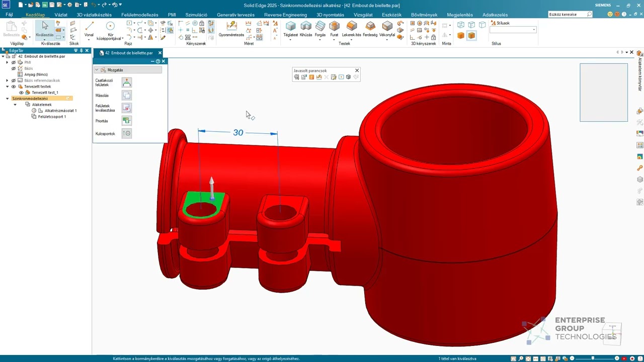Open the Kör középpontjával dropdown arrow
The image size is (644, 362).
[x=122, y=39]
